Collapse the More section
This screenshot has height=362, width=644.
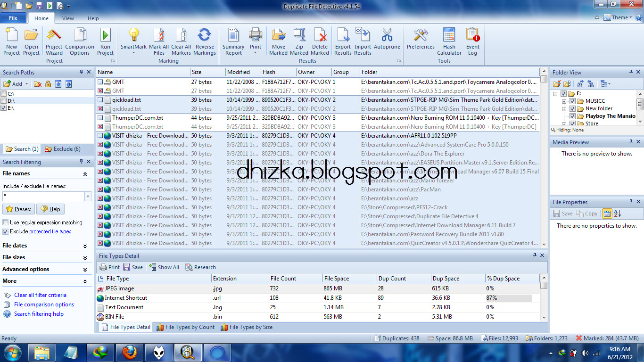85,281
